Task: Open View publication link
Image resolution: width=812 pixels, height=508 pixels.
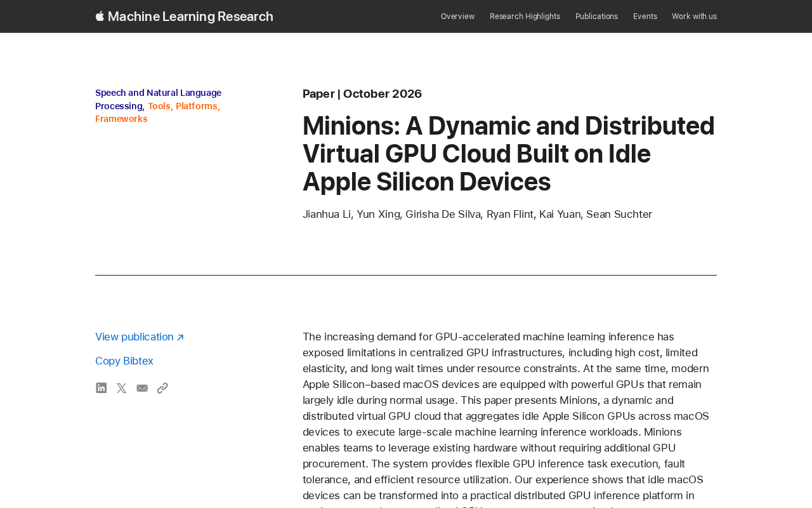Action: point(140,337)
